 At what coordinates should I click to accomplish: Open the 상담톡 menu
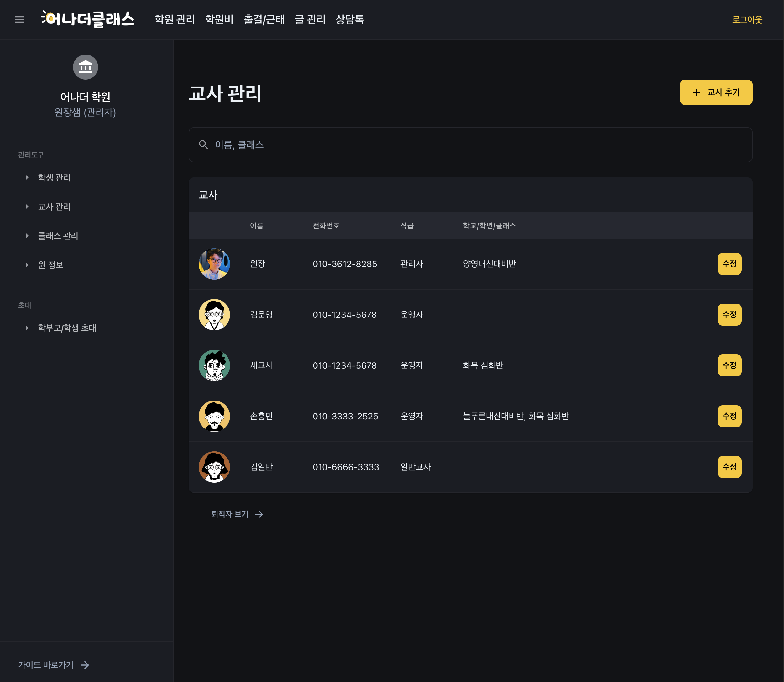click(x=350, y=19)
